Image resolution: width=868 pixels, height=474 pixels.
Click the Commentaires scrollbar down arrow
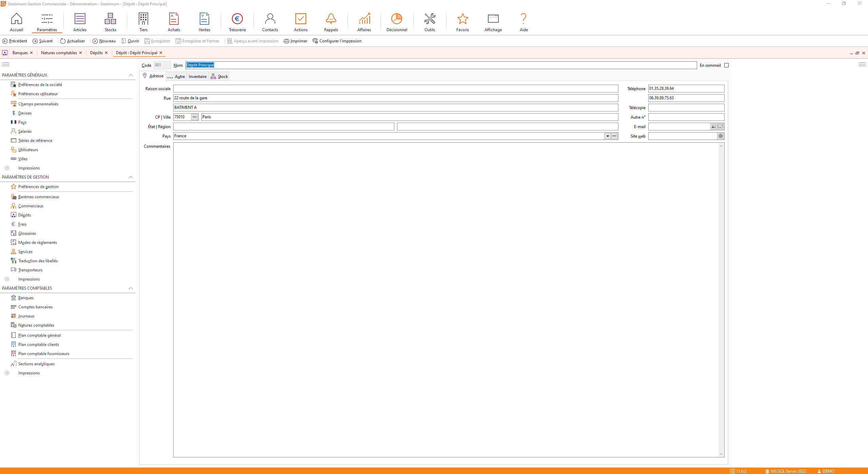721,454
